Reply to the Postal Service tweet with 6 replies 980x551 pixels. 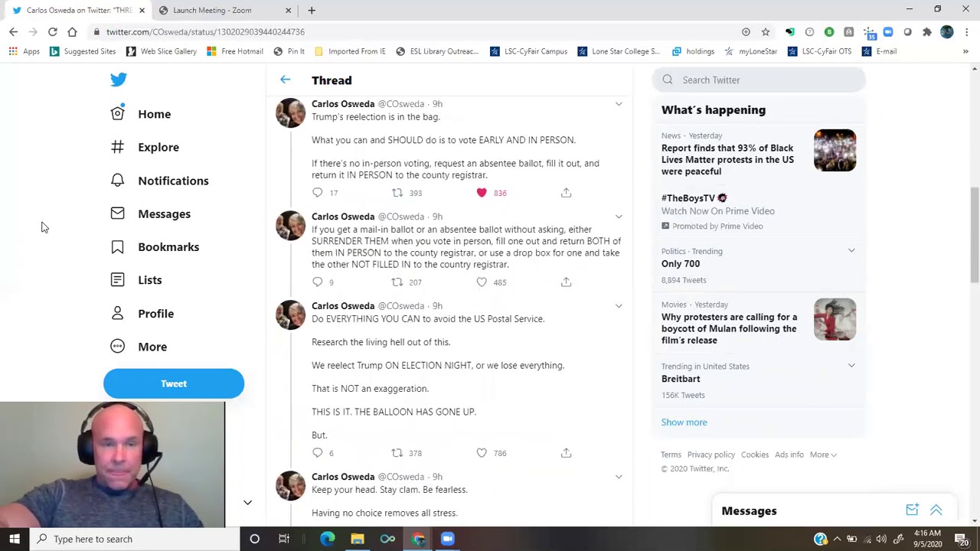click(318, 453)
